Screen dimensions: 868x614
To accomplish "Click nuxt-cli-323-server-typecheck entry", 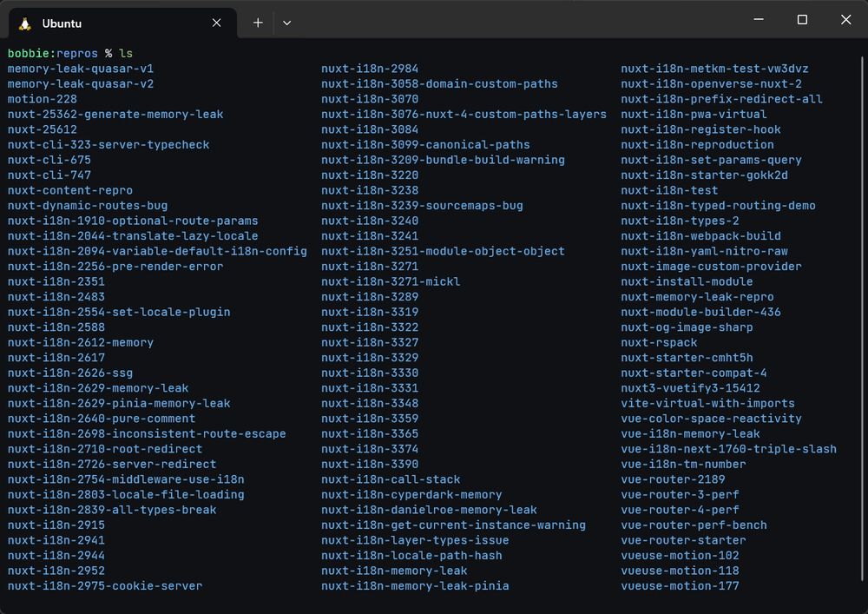I will (x=108, y=144).
